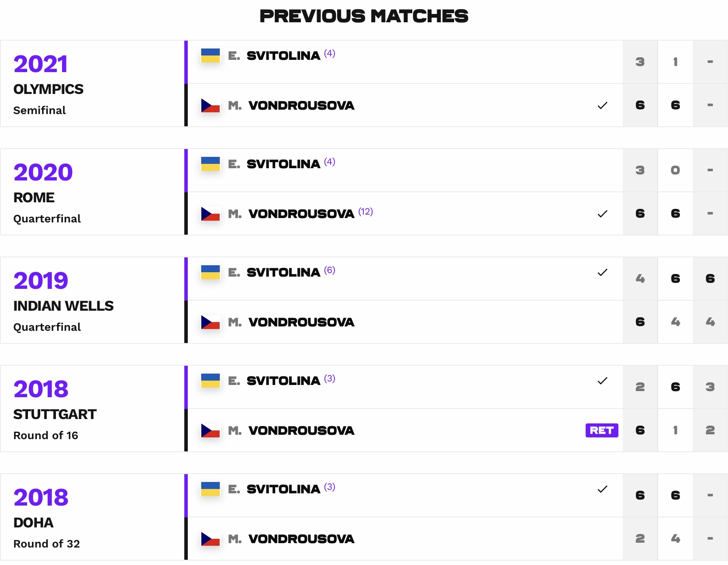728x565 pixels.
Task: Click Svitolina's third set score in Indian Wells
Action: point(710,278)
